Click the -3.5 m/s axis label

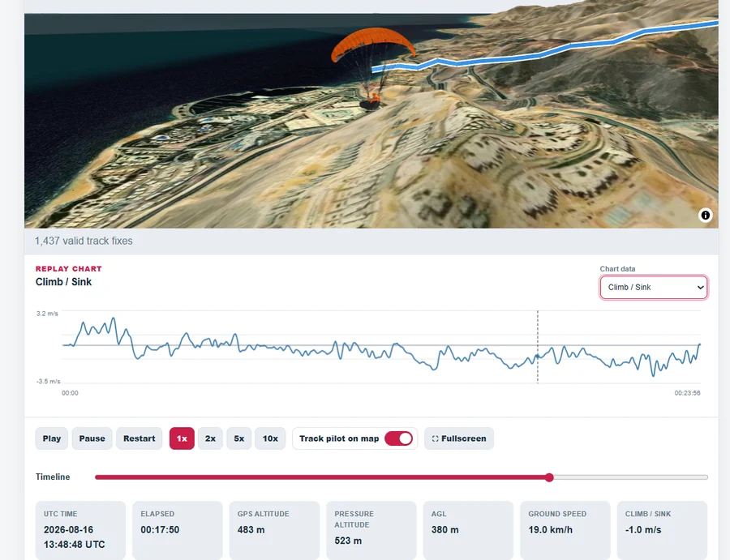click(x=49, y=382)
